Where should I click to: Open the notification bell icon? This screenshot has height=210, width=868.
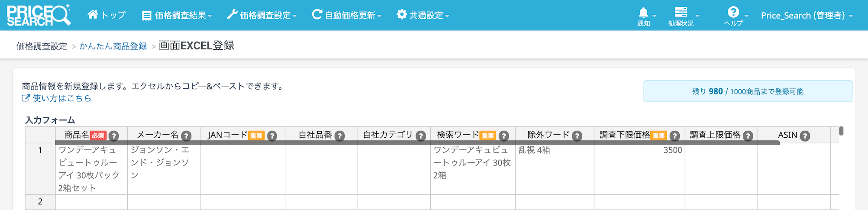point(644,13)
